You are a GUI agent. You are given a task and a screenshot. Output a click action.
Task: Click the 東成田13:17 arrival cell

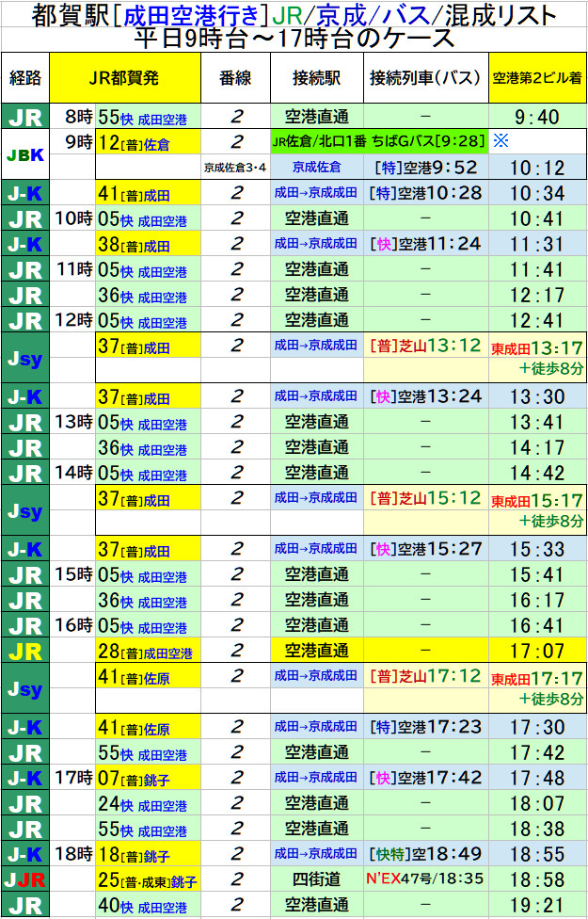(537, 347)
